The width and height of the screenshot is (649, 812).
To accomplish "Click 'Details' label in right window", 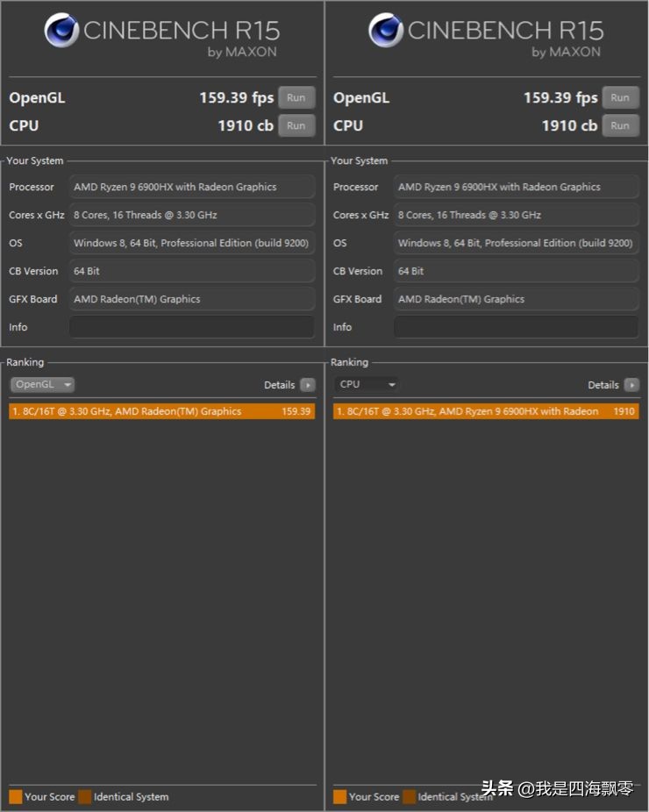I will click(603, 385).
